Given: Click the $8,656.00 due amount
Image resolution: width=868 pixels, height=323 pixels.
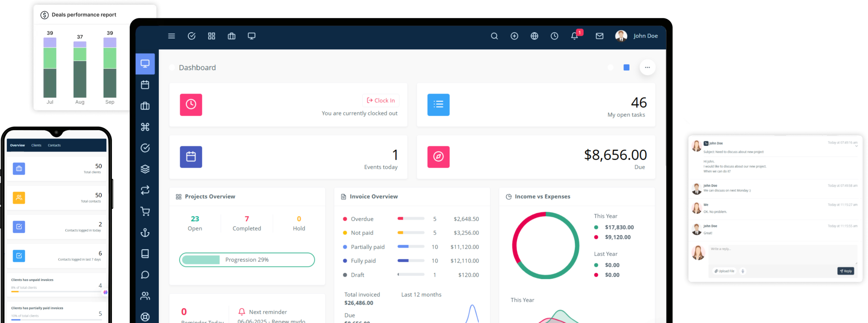Looking at the screenshot, I should pos(615,155).
